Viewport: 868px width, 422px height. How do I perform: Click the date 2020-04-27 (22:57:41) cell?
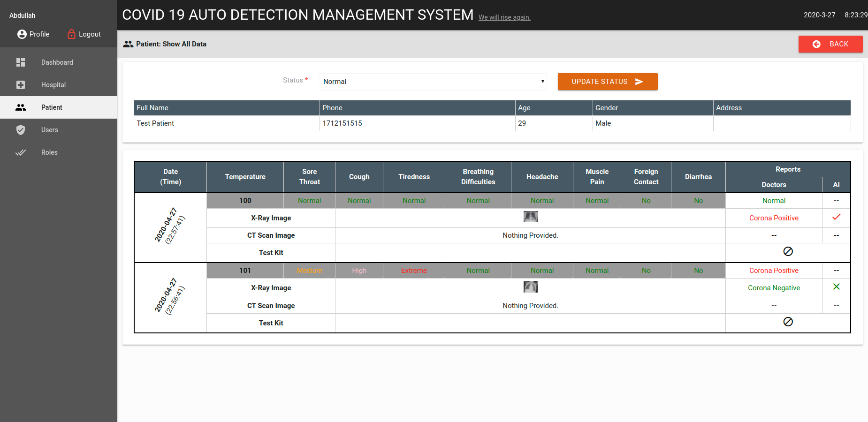pos(170,227)
